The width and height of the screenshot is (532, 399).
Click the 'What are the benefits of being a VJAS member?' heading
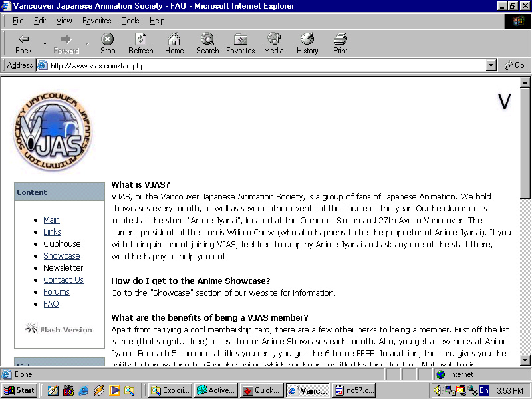click(x=209, y=318)
